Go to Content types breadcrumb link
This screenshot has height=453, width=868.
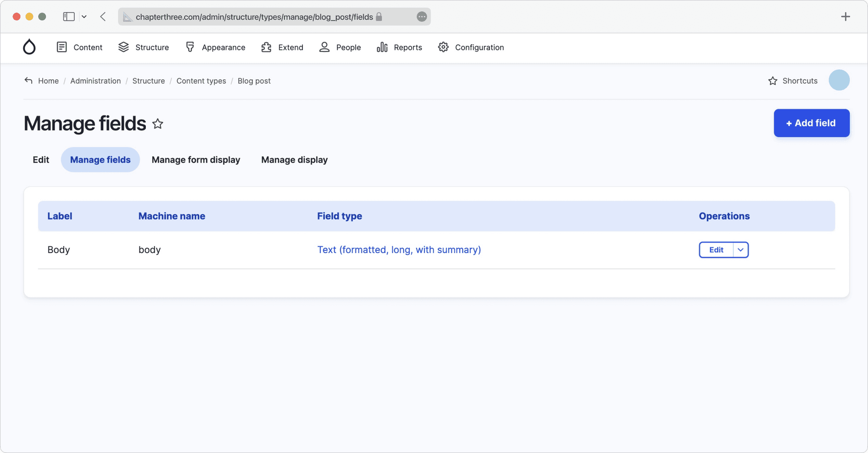(x=201, y=81)
